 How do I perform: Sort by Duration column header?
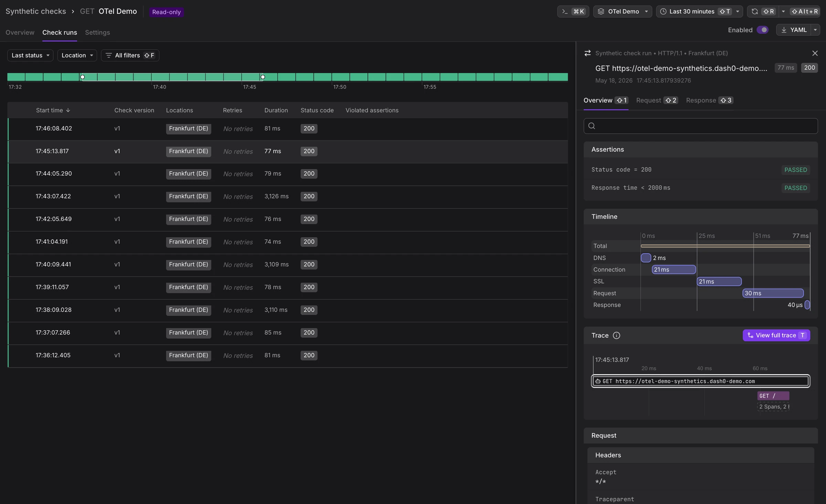coord(276,110)
